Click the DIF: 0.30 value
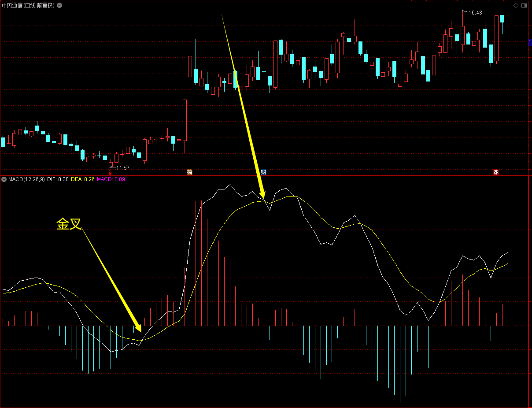Image resolution: width=532 pixels, height=408 pixels. (58, 179)
